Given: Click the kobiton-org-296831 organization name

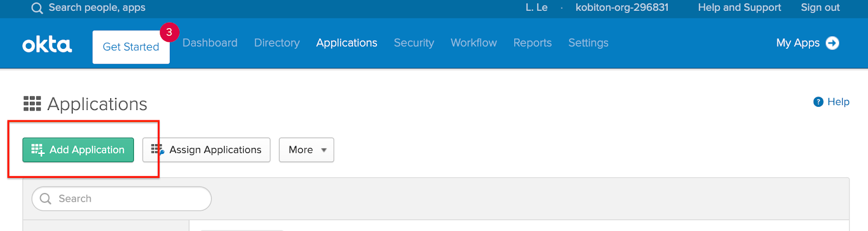Looking at the screenshot, I should [622, 8].
